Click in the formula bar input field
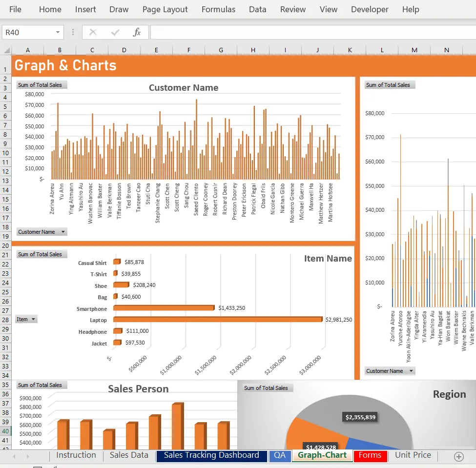 click(312, 32)
